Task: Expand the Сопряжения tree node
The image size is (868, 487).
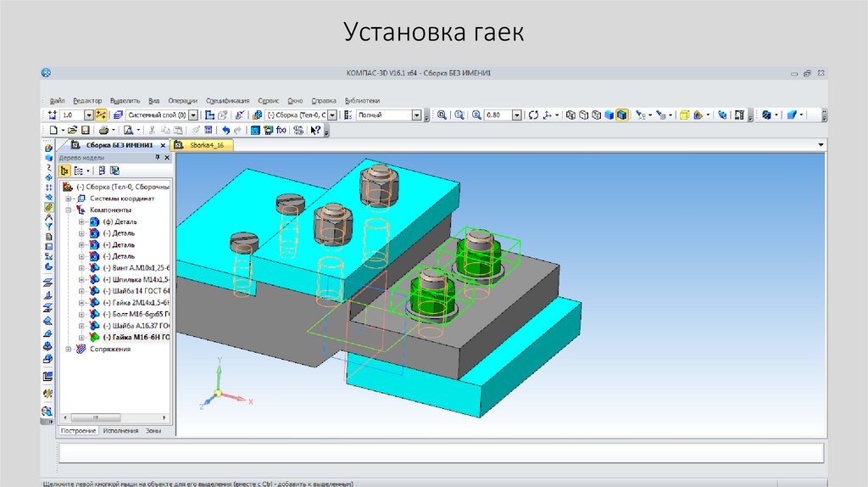Action: (x=69, y=349)
